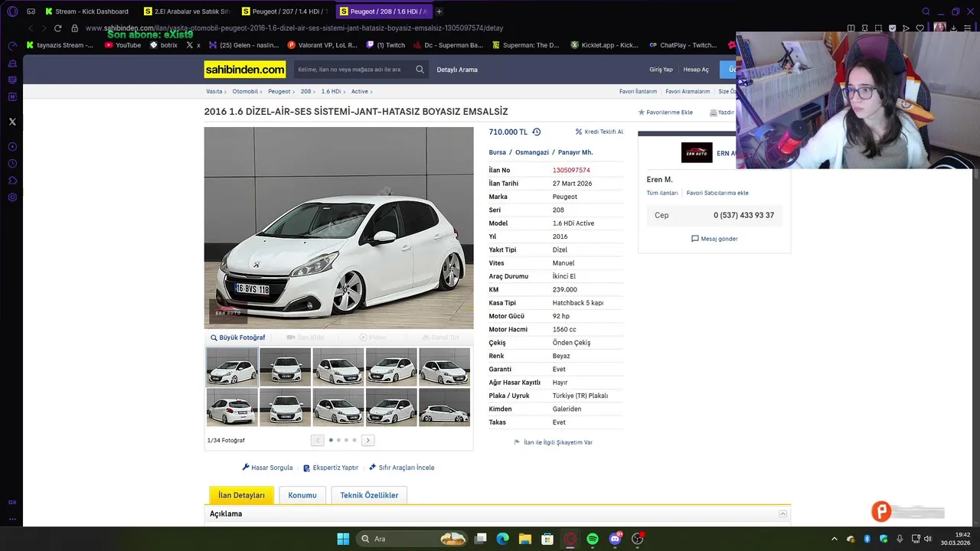Open the Teknik Özellikler tab
980x551 pixels.
tap(369, 495)
